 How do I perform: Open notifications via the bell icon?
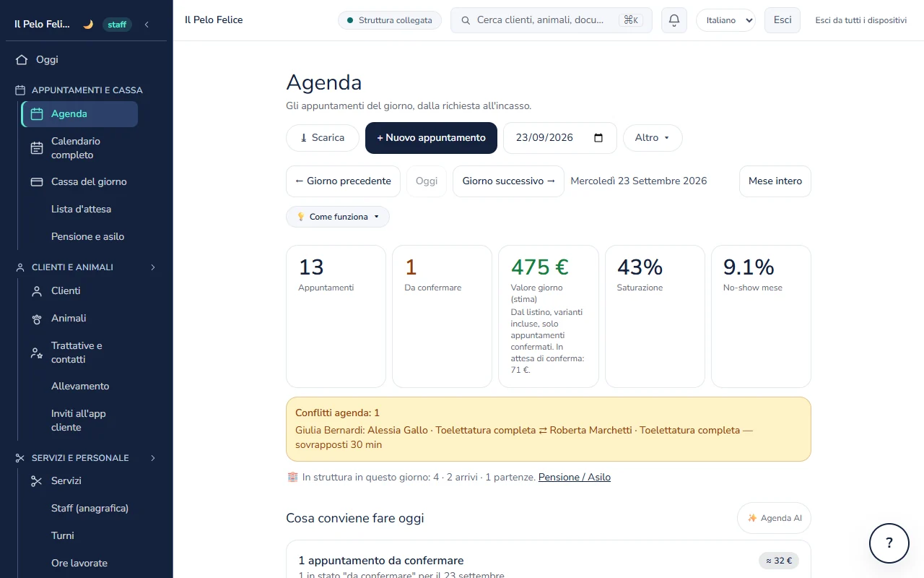coord(674,20)
